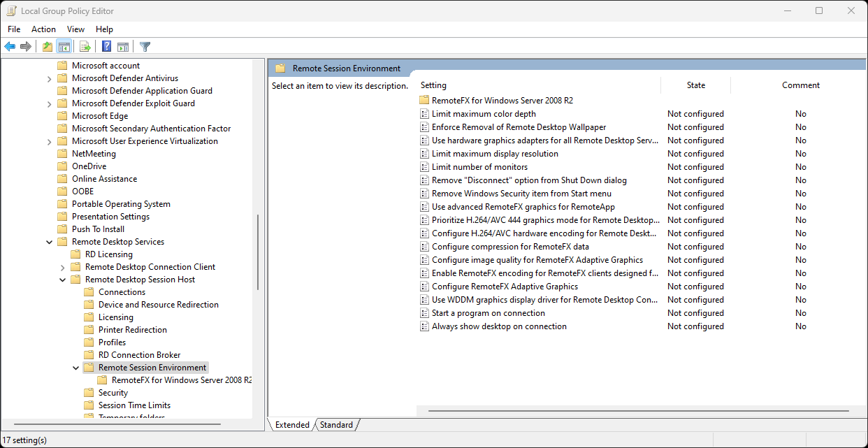Expand the Microsoft Defender Antivirus node
This screenshot has height=448, width=868.
coord(48,78)
